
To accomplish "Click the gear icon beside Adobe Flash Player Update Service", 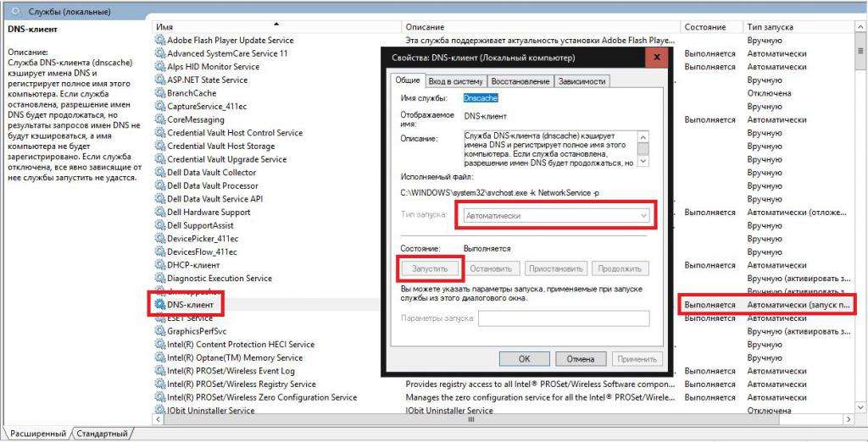I will point(160,40).
